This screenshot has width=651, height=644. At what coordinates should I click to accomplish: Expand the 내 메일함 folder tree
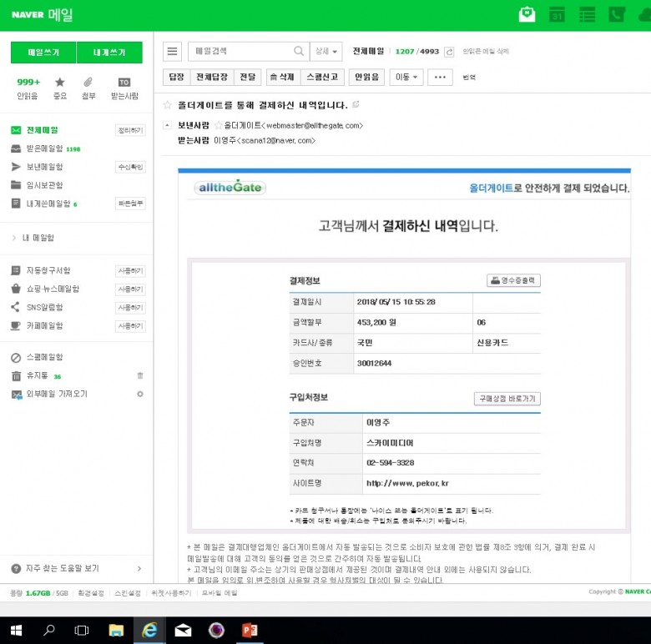[x=14, y=238]
